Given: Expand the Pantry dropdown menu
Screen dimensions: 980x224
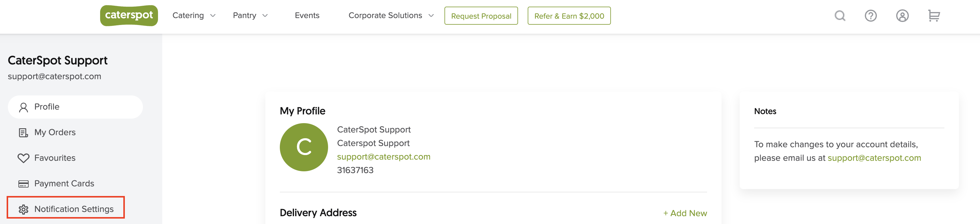Looking at the screenshot, I should point(250,16).
